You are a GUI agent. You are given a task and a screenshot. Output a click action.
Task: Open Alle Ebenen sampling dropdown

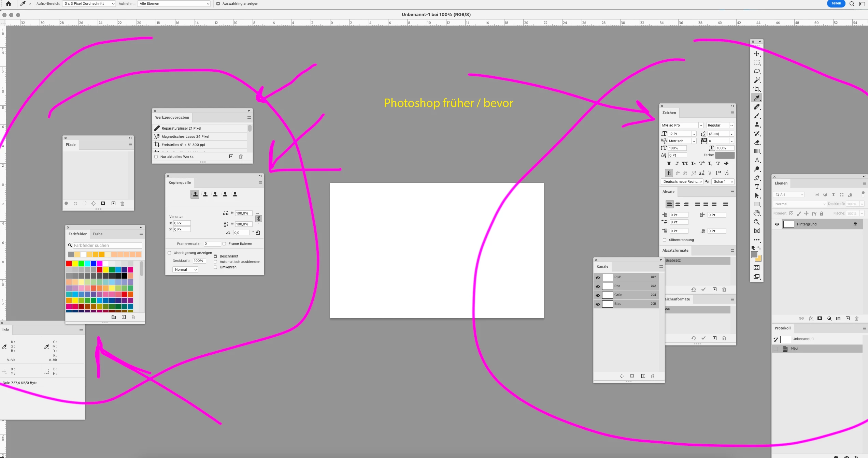pos(174,4)
